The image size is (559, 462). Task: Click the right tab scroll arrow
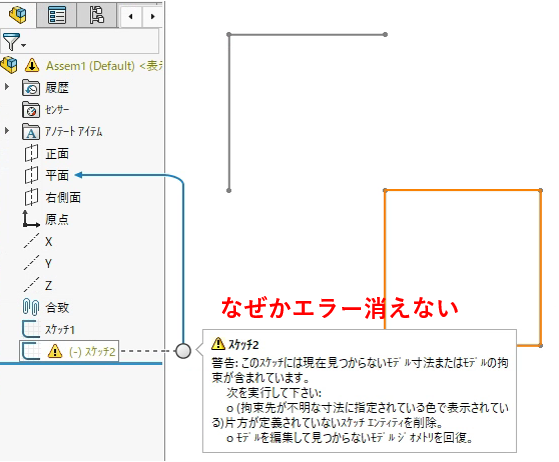click(x=153, y=16)
